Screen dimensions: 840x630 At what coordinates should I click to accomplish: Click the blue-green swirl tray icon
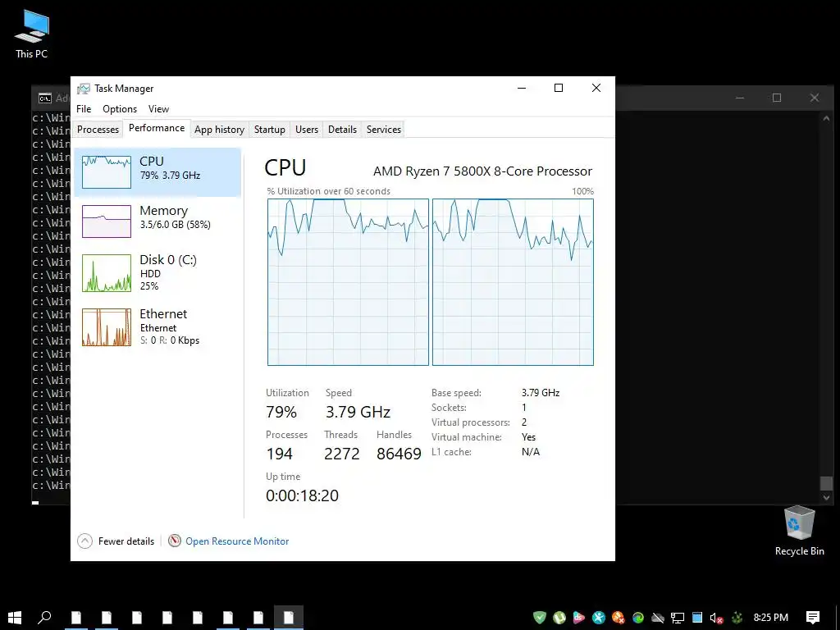[x=638, y=618]
